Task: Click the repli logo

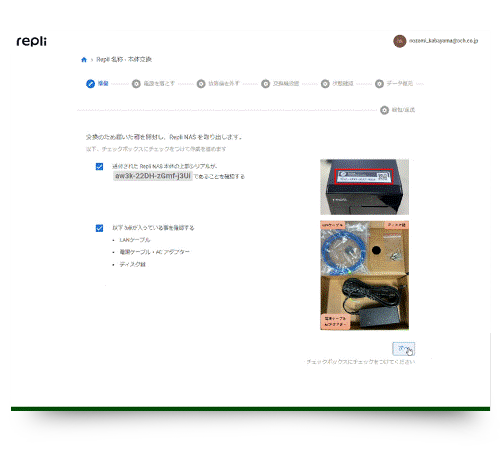Action: tap(32, 41)
